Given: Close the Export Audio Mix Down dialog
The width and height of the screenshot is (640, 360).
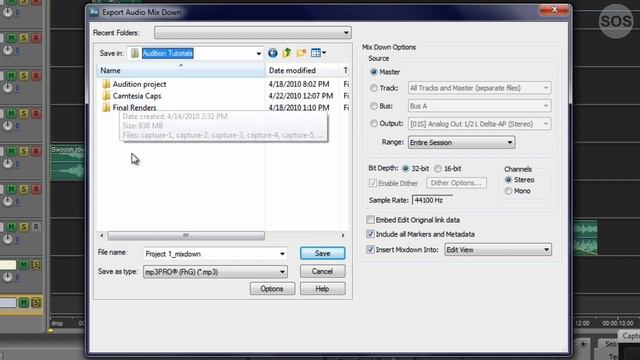Looking at the screenshot, I should pos(554,10).
